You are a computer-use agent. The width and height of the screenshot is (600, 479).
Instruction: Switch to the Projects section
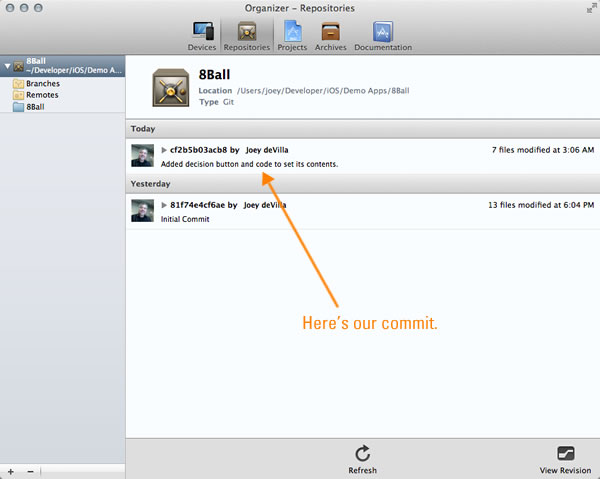[x=292, y=36]
